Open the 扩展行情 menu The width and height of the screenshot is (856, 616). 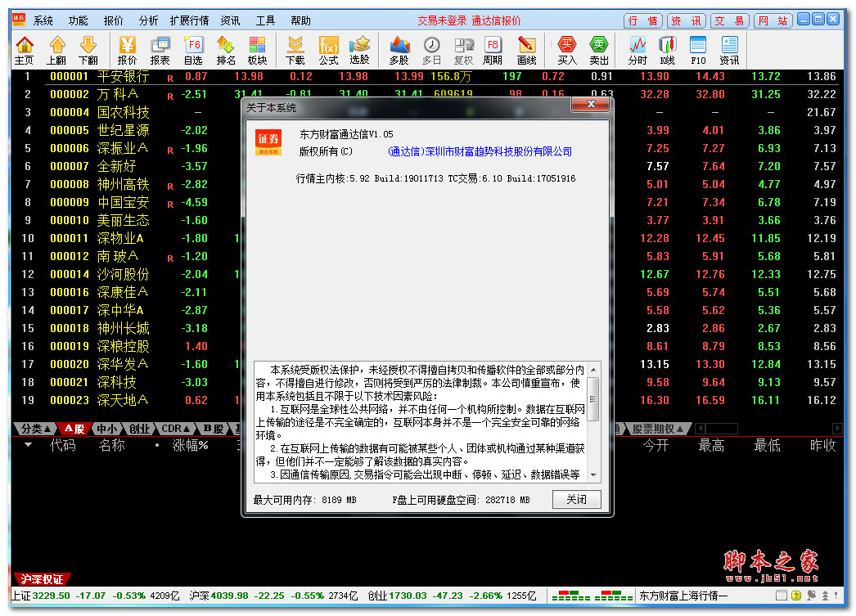(x=189, y=20)
